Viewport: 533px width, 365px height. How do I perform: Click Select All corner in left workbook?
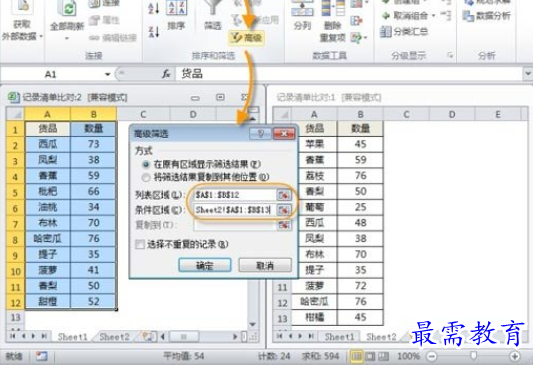pyautogui.click(x=15, y=114)
